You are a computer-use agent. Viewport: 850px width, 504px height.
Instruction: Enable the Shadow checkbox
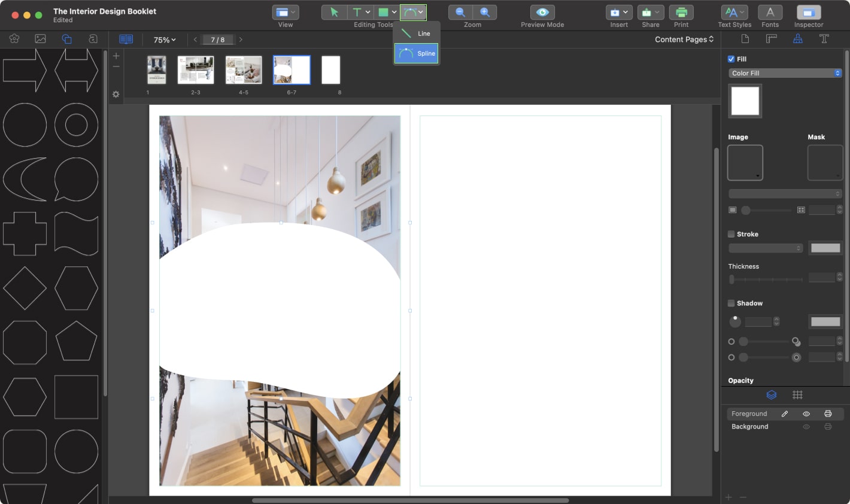tap(731, 303)
